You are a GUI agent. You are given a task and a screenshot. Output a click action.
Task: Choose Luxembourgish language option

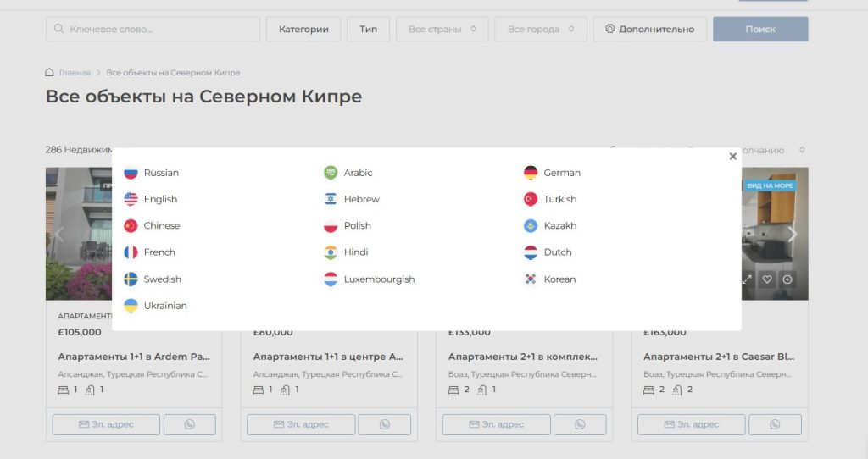(x=379, y=279)
